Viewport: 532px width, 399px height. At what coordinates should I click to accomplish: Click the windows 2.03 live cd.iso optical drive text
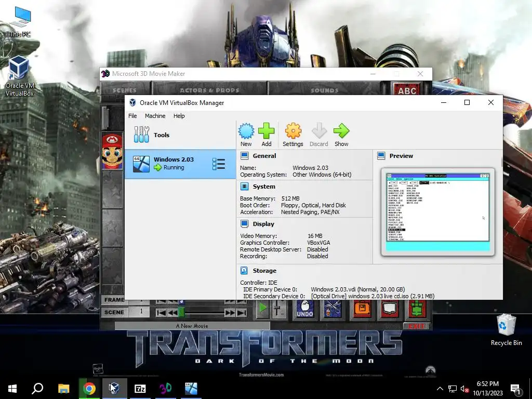pos(373,296)
